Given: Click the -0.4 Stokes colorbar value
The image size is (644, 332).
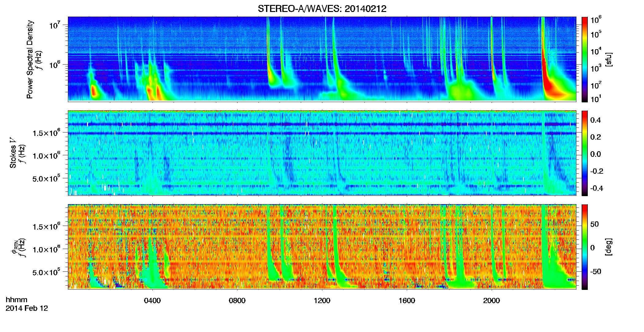Looking at the screenshot, I should (597, 188).
